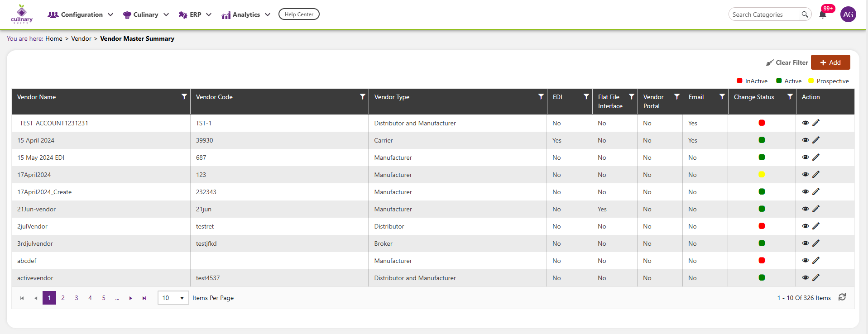Go to page 2
Screen dimensions: 868x334
(63, 298)
